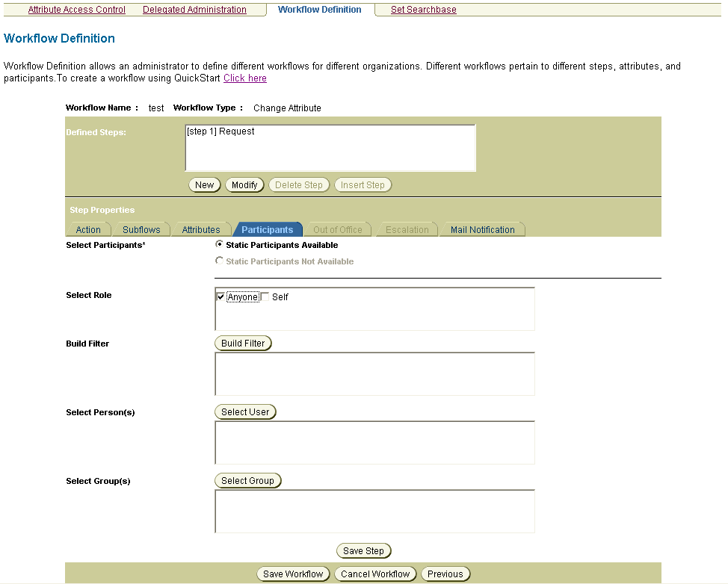Open the Escalation tab
This screenshot has height=584, width=728.
[407, 229]
